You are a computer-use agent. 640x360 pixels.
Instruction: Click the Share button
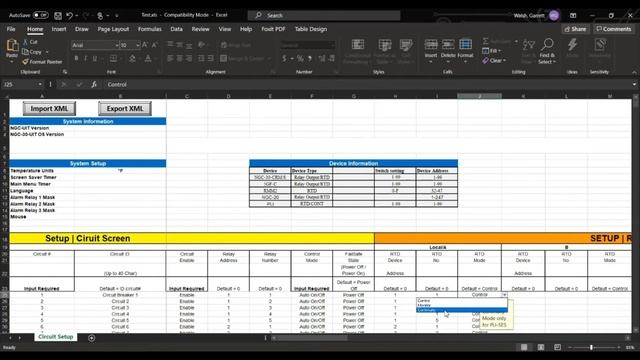[575, 29]
